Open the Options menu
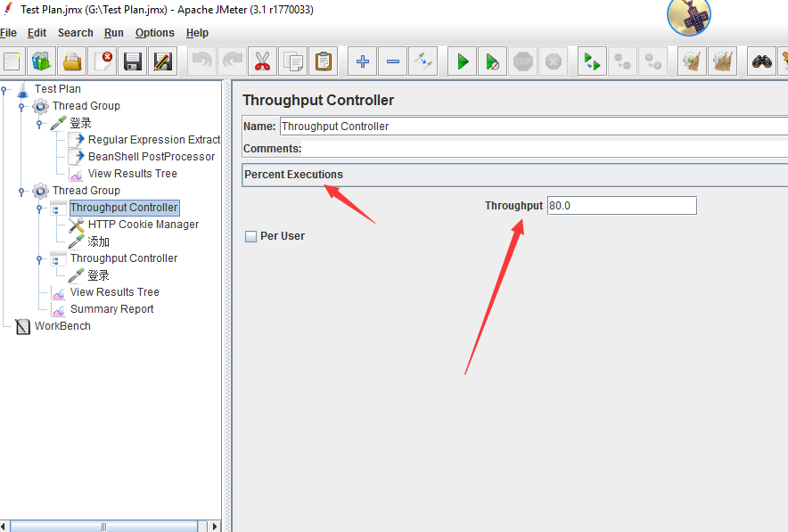788x532 pixels. click(155, 33)
